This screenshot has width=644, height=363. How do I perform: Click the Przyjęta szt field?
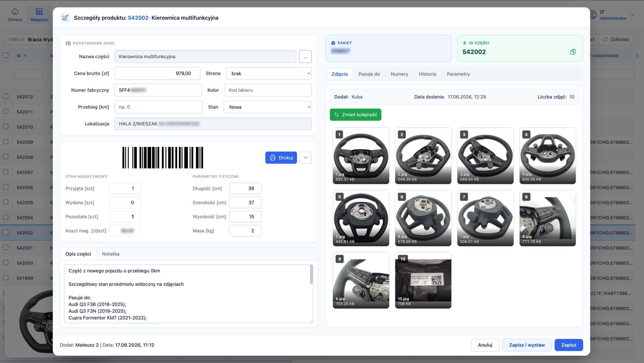click(125, 188)
